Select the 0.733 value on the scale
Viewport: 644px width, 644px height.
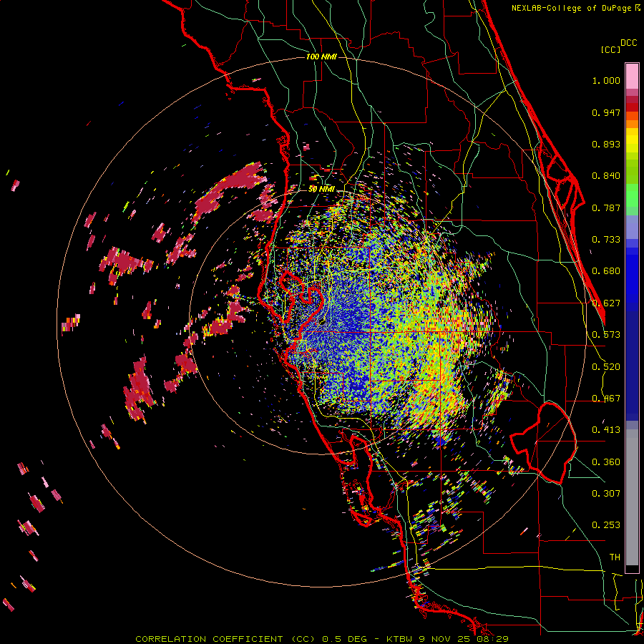[606, 240]
